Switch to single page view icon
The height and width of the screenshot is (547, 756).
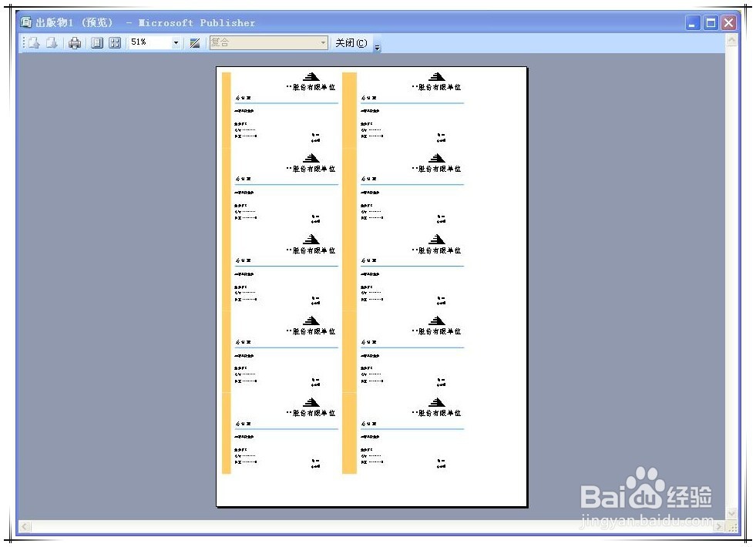pyautogui.click(x=97, y=43)
